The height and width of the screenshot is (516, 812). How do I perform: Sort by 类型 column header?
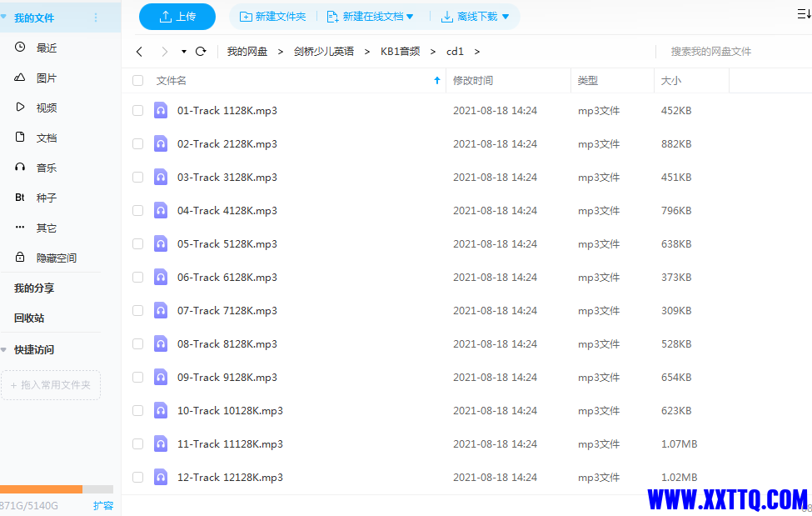pos(588,80)
